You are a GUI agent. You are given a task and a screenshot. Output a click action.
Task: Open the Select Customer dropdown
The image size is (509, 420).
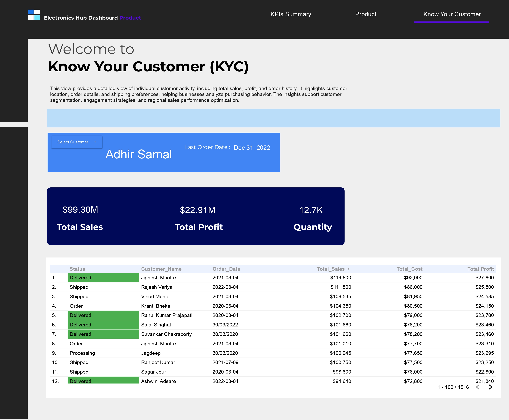click(x=77, y=142)
